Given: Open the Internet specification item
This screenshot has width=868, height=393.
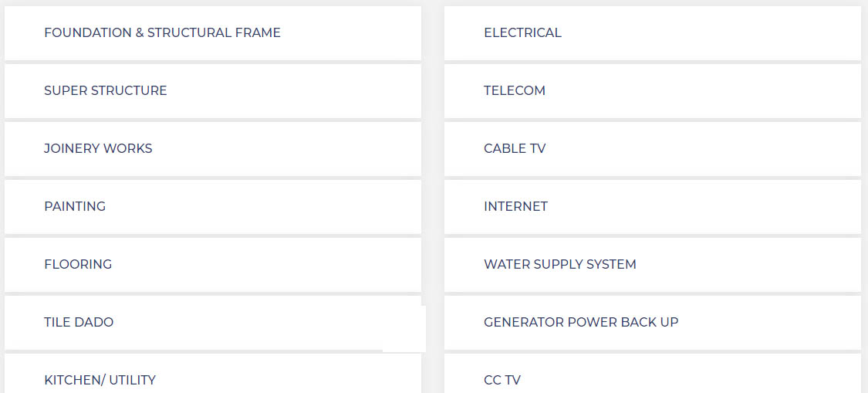Looking at the screenshot, I should (653, 207).
